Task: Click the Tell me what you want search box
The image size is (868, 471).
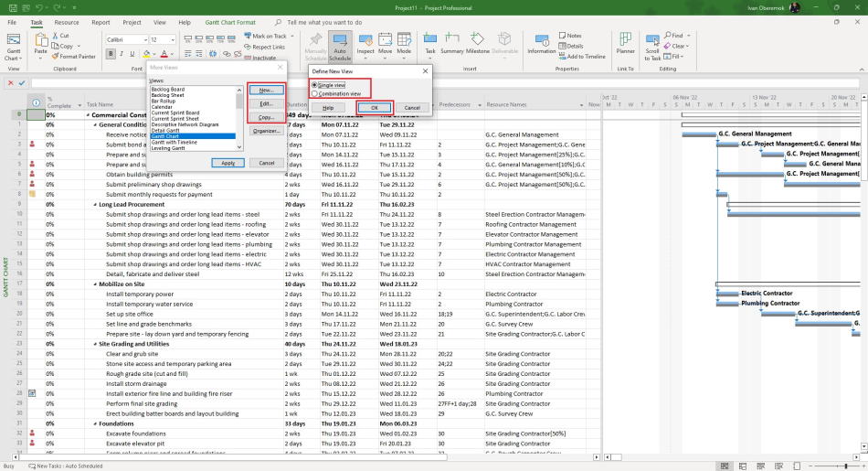Action: tap(324, 23)
